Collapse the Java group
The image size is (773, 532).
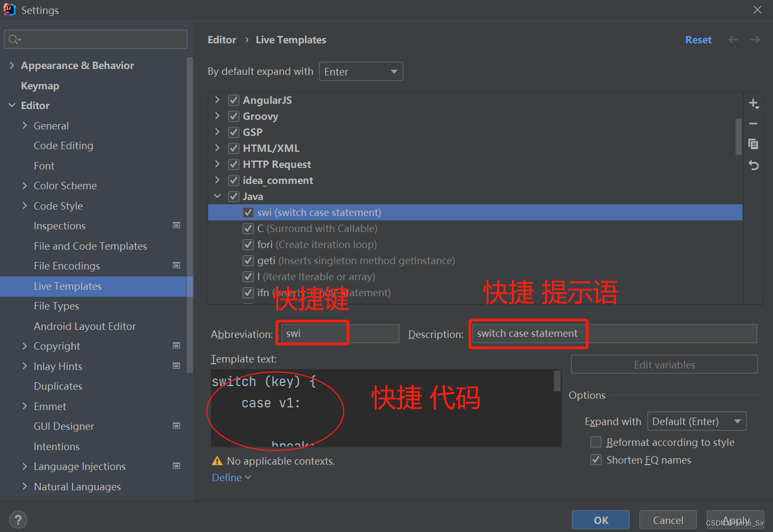217,196
